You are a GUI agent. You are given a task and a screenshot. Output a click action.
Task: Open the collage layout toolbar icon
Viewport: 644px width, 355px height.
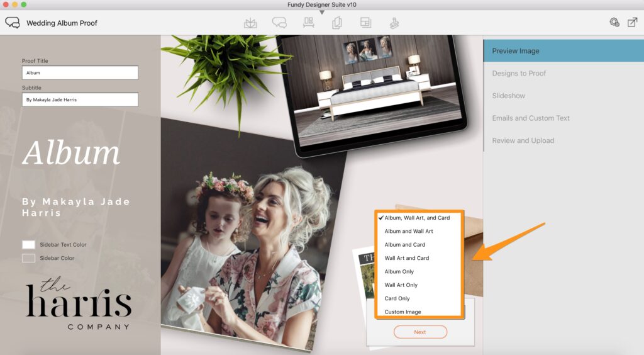coord(365,23)
